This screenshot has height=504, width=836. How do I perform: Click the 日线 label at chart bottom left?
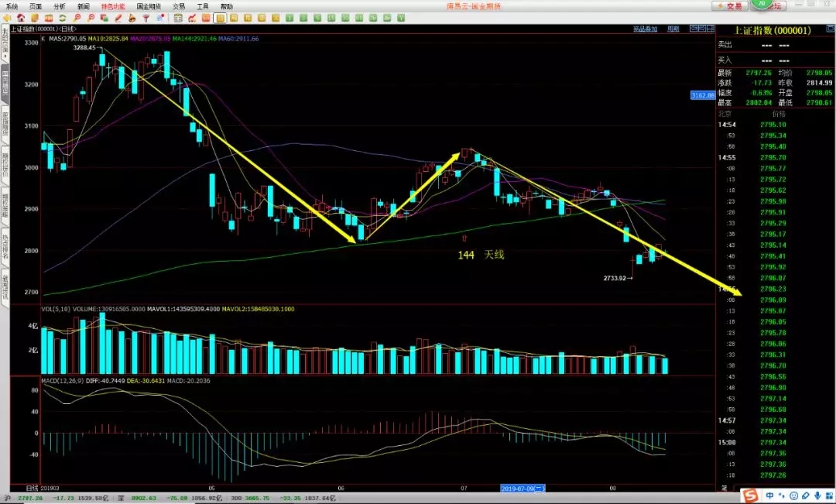click(32, 488)
